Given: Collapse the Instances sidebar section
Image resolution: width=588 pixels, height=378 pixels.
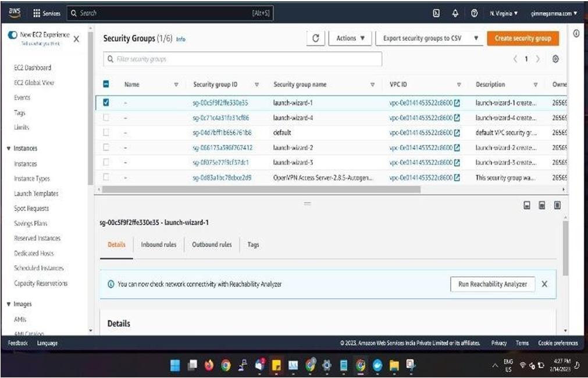Looking at the screenshot, I should pyautogui.click(x=9, y=148).
